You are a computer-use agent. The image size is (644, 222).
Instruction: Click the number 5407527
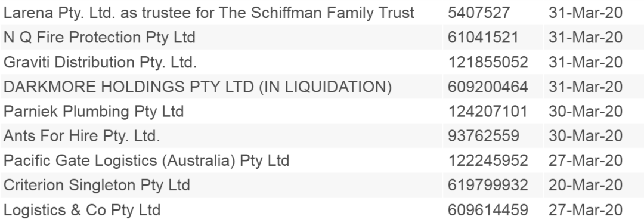479,13
